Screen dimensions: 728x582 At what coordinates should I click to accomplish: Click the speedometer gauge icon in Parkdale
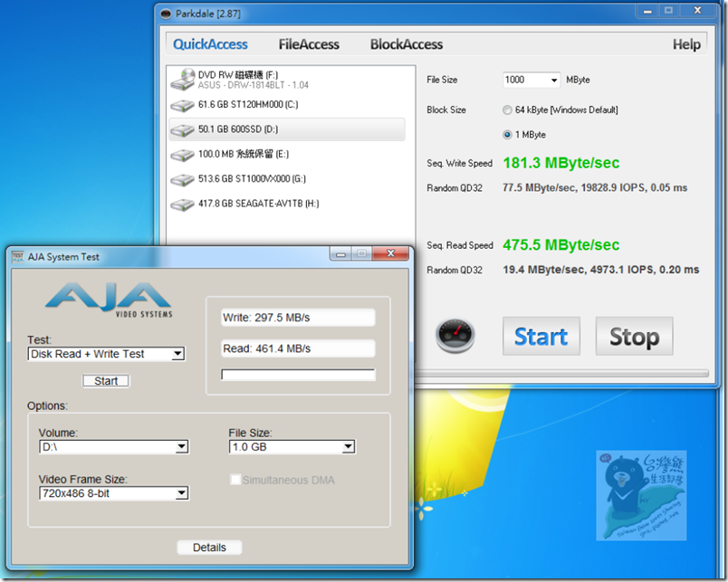point(455,336)
